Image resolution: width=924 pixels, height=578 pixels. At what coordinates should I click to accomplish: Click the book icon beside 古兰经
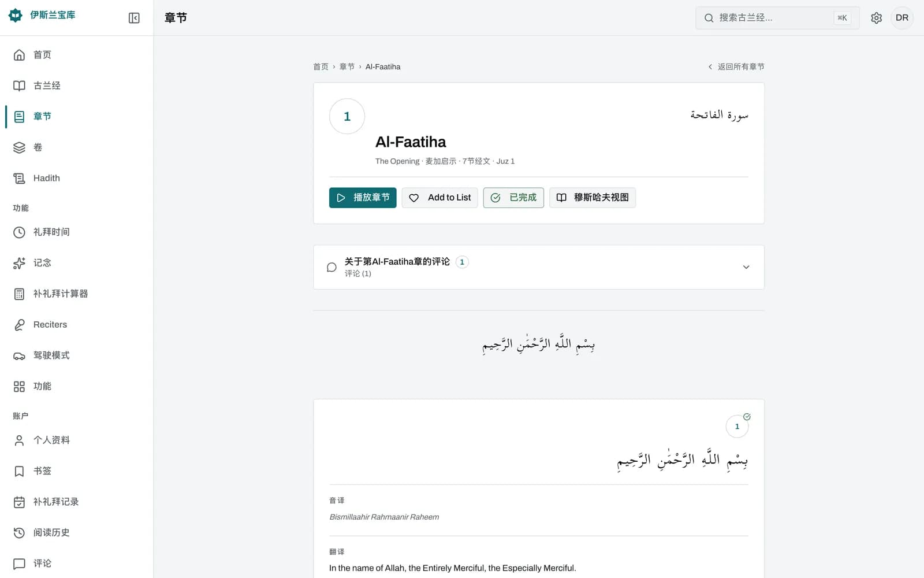pyautogui.click(x=19, y=86)
